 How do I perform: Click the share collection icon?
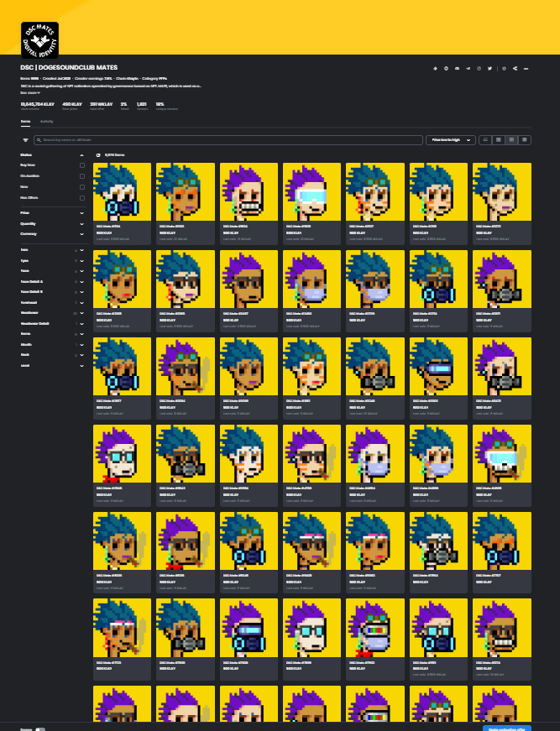pyautogui.click(x=515, y=69)
